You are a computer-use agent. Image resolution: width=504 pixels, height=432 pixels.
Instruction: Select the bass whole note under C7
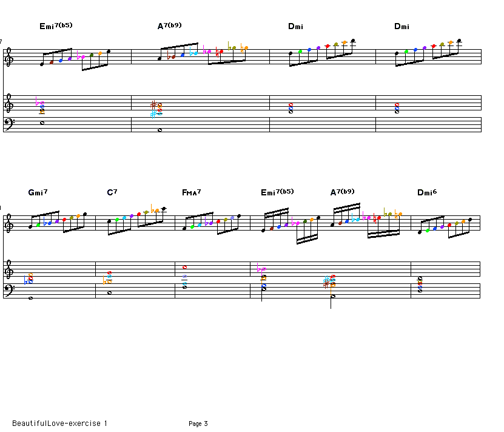click(x=109, y=292)
